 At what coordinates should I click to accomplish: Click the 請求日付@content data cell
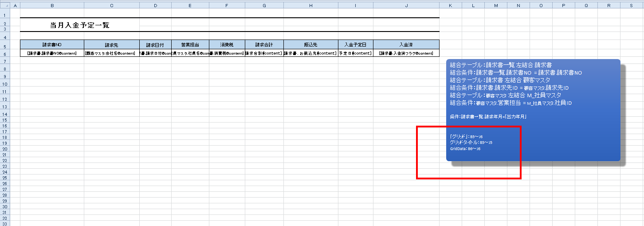click(x=155, y=53)
